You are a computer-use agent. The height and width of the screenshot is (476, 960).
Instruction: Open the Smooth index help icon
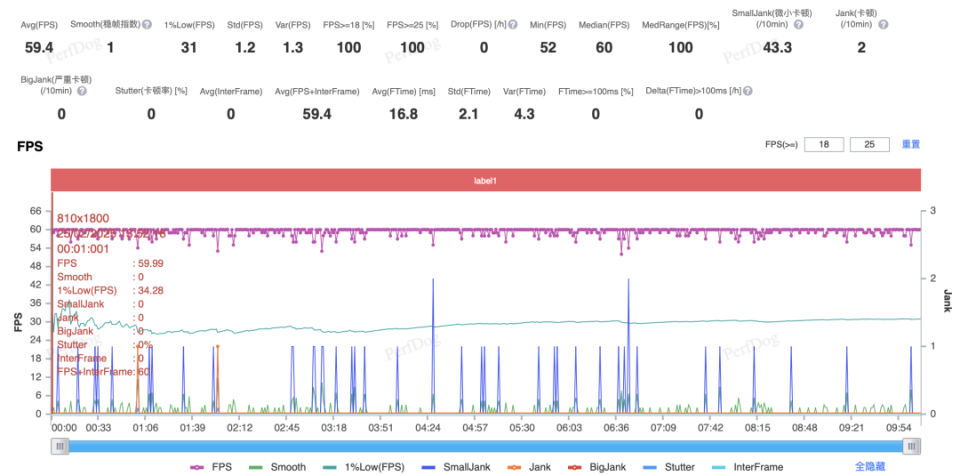coord(147,25)
